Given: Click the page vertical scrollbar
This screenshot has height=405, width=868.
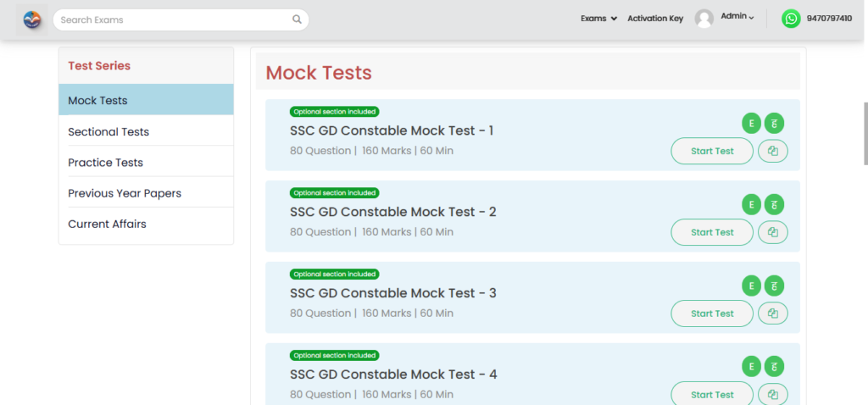Looking at the screenshot, I should click(864, 127).
